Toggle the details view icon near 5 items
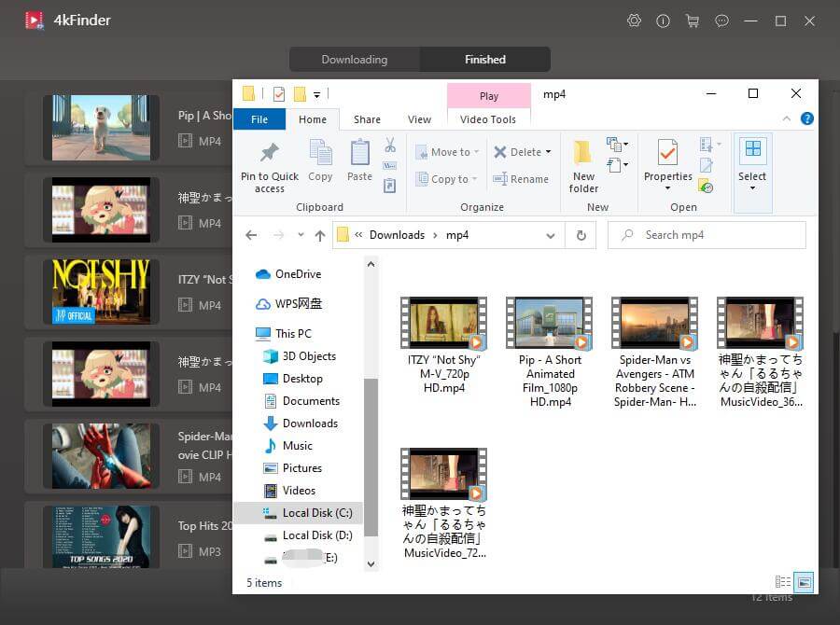The image size is (840, 625). point(783,582)
